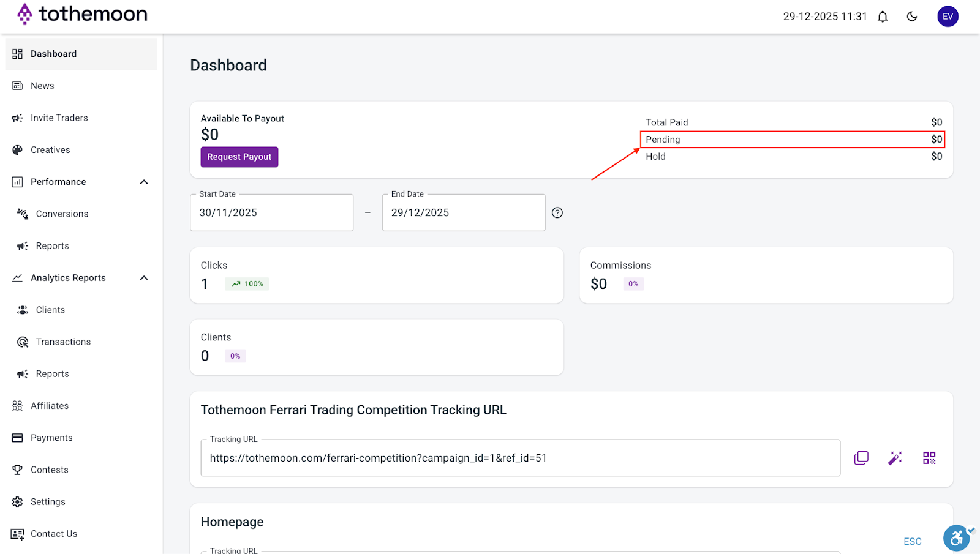Viewport: 980px width, 554px height.
Task: Click the Analytics Reports line-chart icon
Action: [x=17, y=278]
